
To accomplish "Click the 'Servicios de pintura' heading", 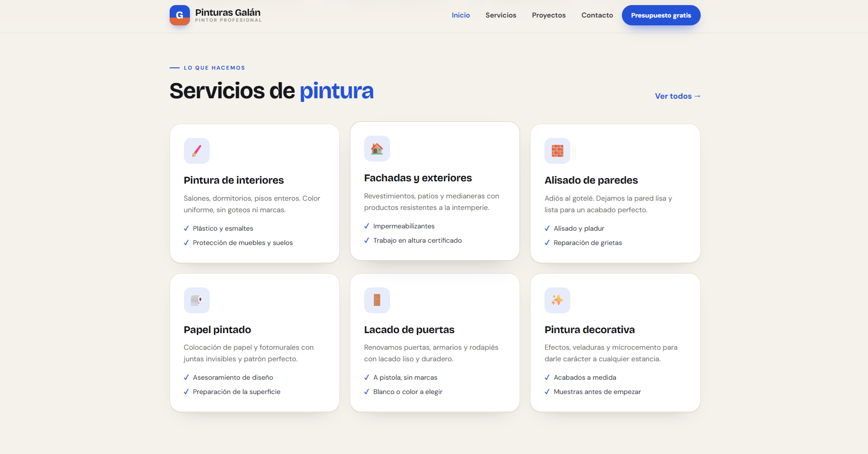I will pyautogui.click(x=272, y=91).
